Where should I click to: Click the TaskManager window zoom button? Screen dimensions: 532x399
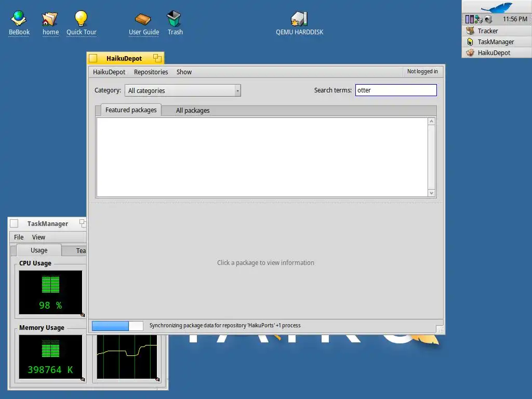click(x=83, y=223)
